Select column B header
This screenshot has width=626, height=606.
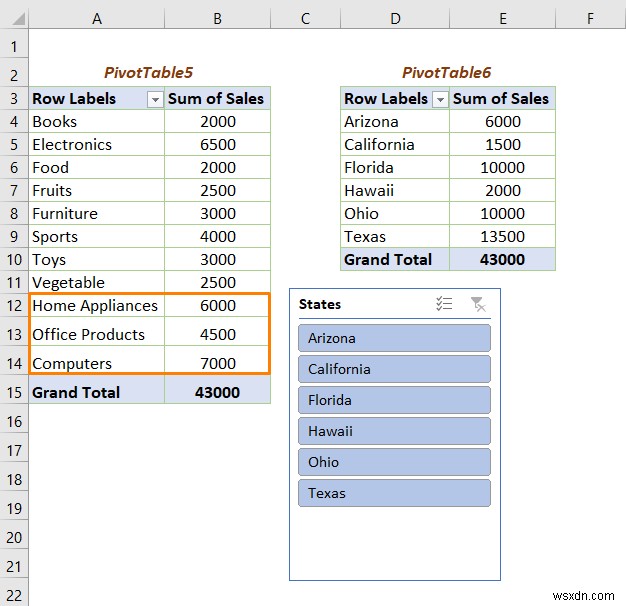(x=217, y=19)
